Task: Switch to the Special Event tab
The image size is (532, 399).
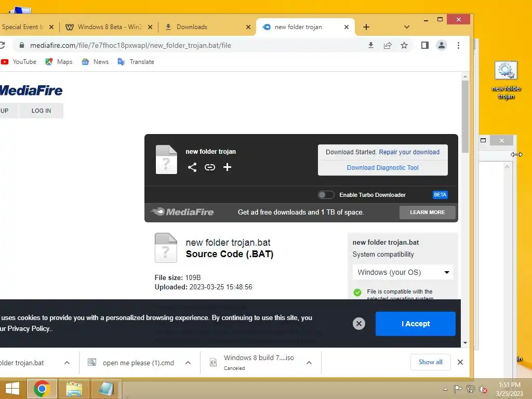Action: 22,27
